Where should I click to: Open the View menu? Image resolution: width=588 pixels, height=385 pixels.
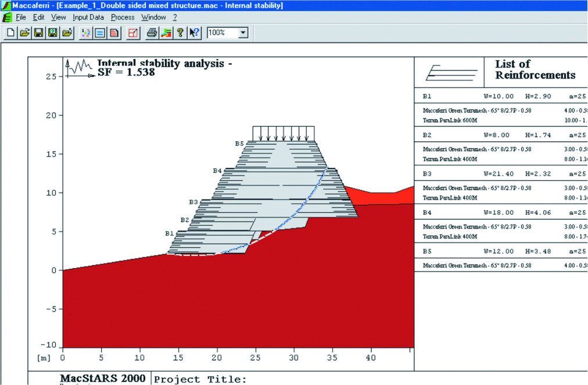point(58,17)
